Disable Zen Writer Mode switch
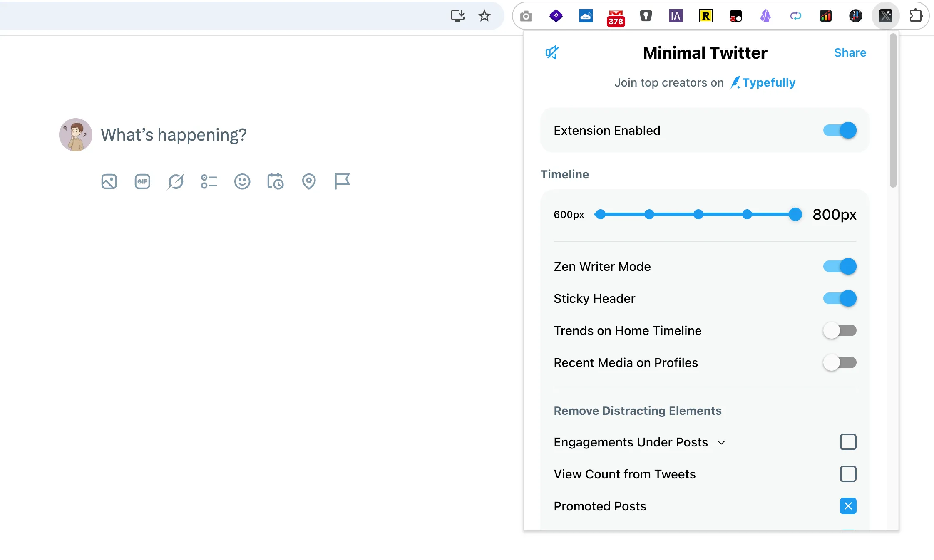Screen dimensions: 934x560 tap(840, 266)
